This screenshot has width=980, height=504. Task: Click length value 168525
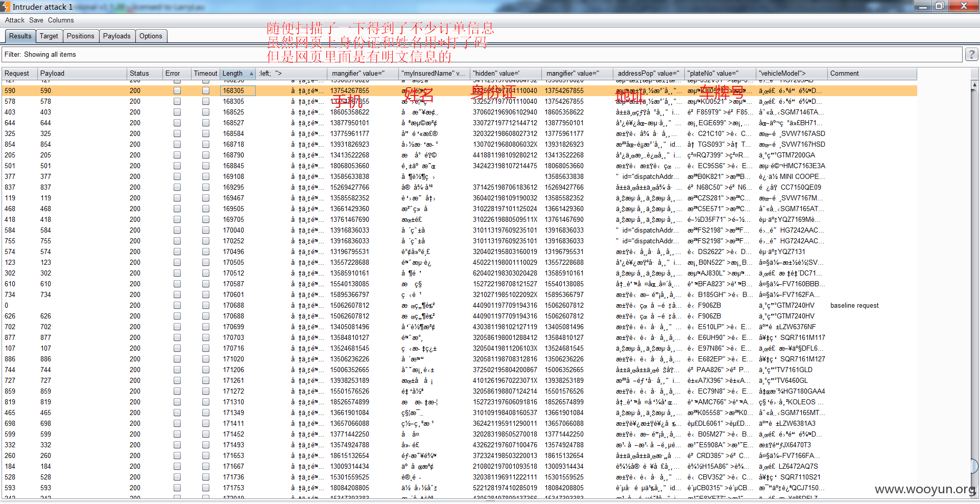[233, 112]
